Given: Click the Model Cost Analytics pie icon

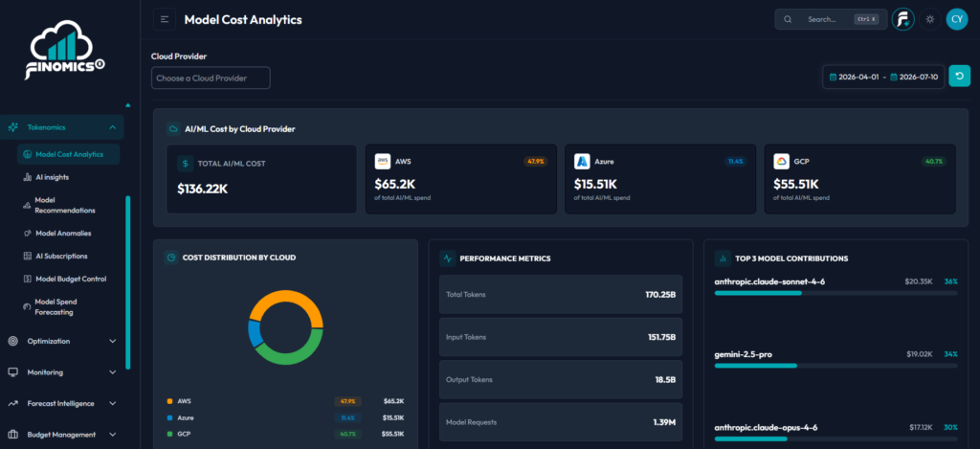Looking at the screenshot, I should tap(28, 154).
